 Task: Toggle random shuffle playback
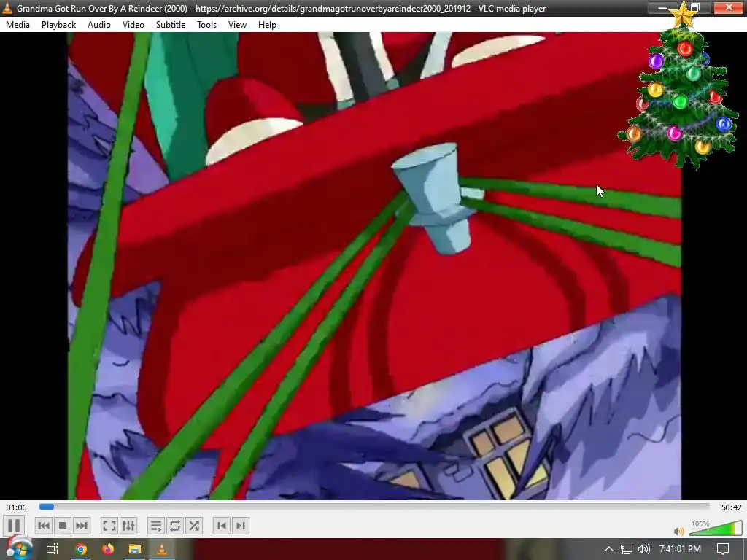point(194,526)
